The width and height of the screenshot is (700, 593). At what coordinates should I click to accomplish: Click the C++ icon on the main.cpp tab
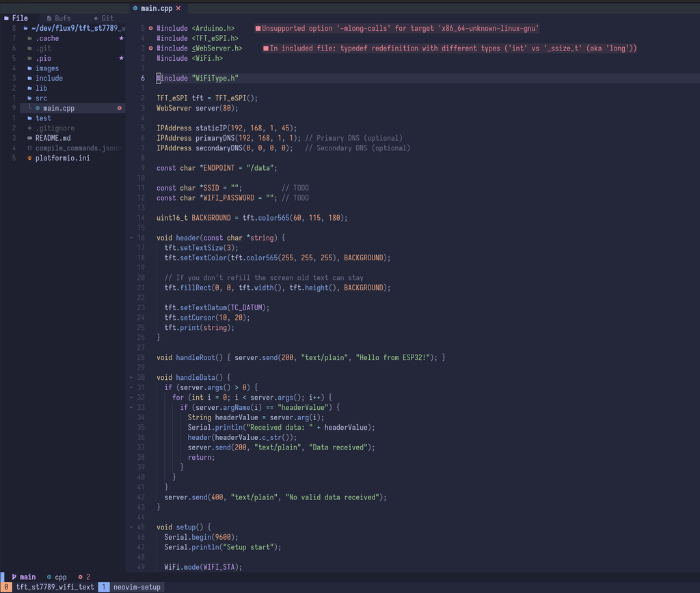click(135, 9)
